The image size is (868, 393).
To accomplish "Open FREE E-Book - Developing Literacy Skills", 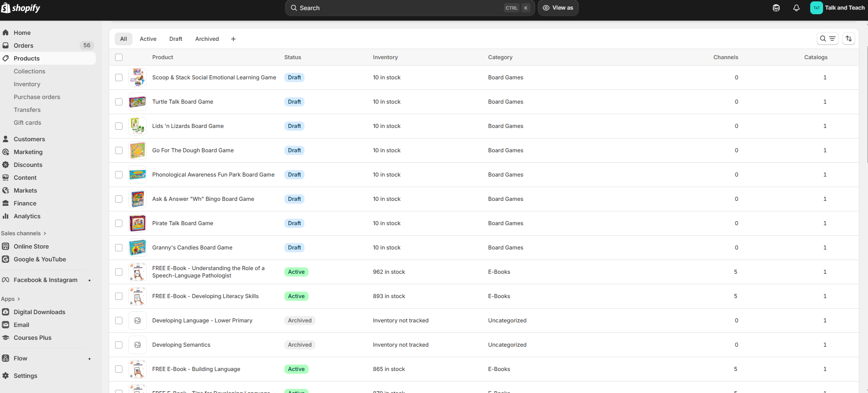I will coord(205,296).
